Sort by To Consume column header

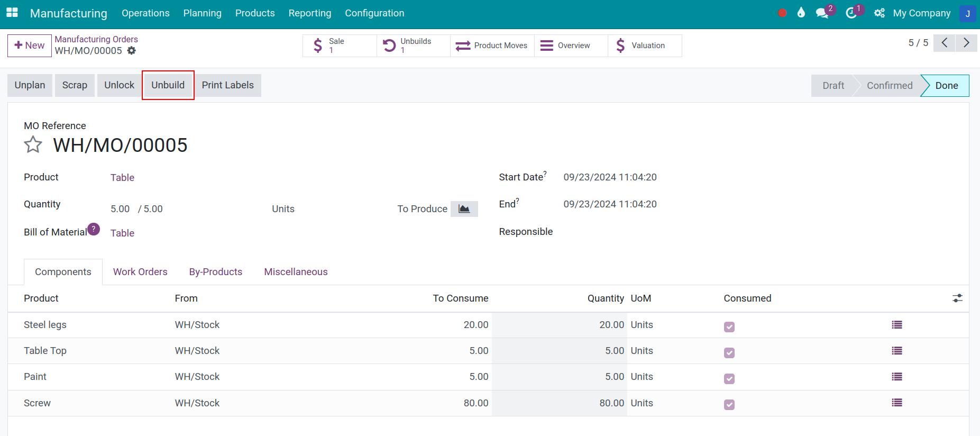[x=461, y=298]
